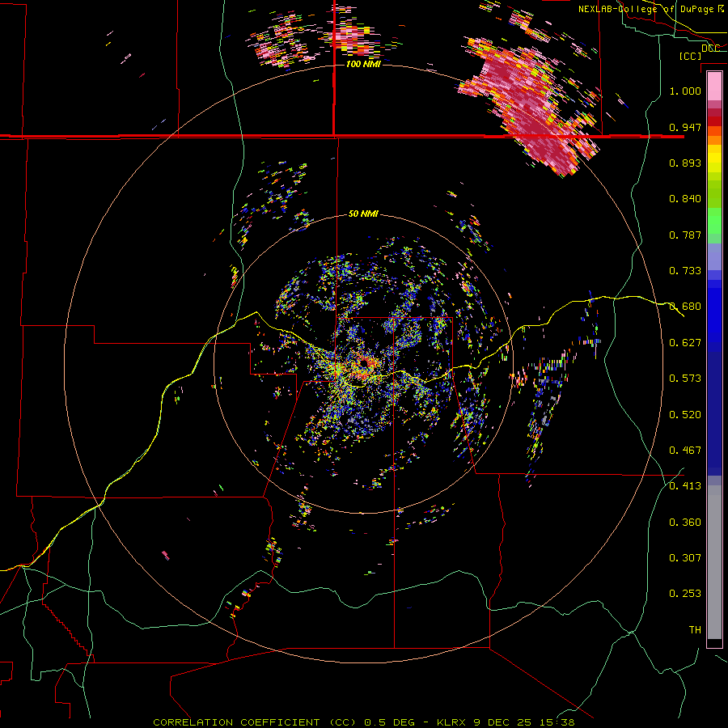Click the [CC] legend heading
This screenshot has width=728, height=728.
(x=690, y=56)
